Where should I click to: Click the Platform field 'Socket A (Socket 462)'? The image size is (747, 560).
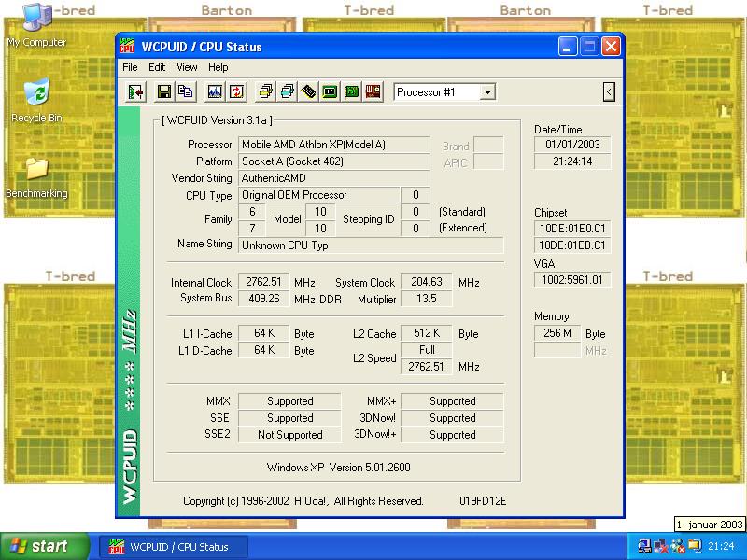coord(333,161)
